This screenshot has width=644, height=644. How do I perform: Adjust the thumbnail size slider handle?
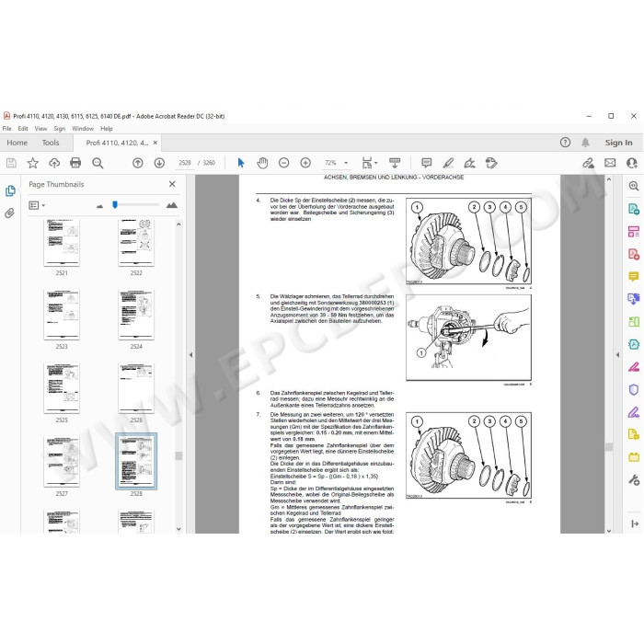tap(115, 205)
